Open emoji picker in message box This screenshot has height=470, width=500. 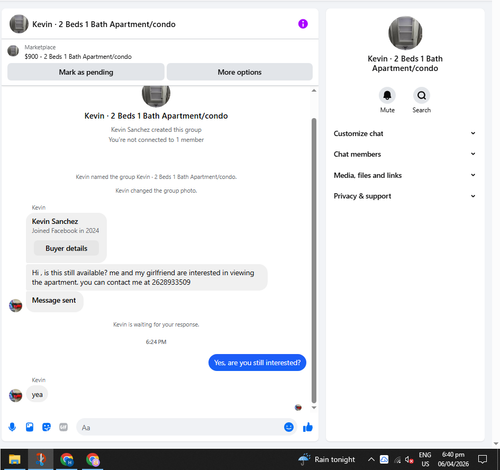point(289,427)
